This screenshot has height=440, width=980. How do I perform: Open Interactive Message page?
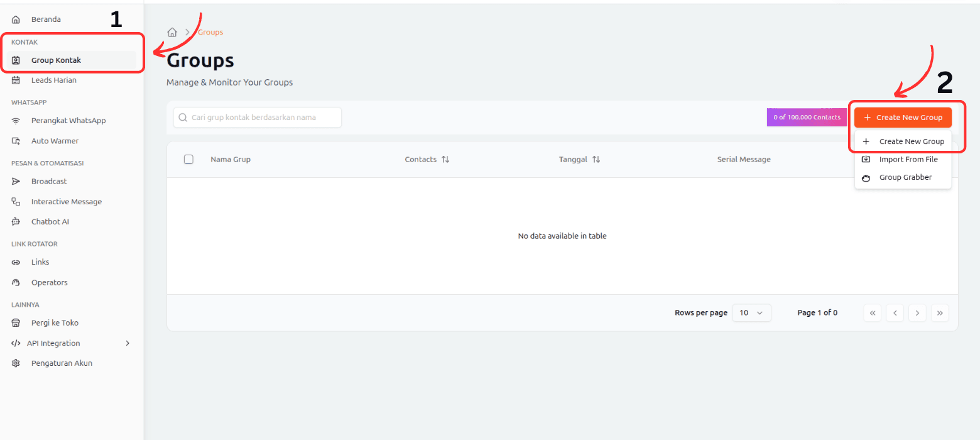(x=66, y=202)
